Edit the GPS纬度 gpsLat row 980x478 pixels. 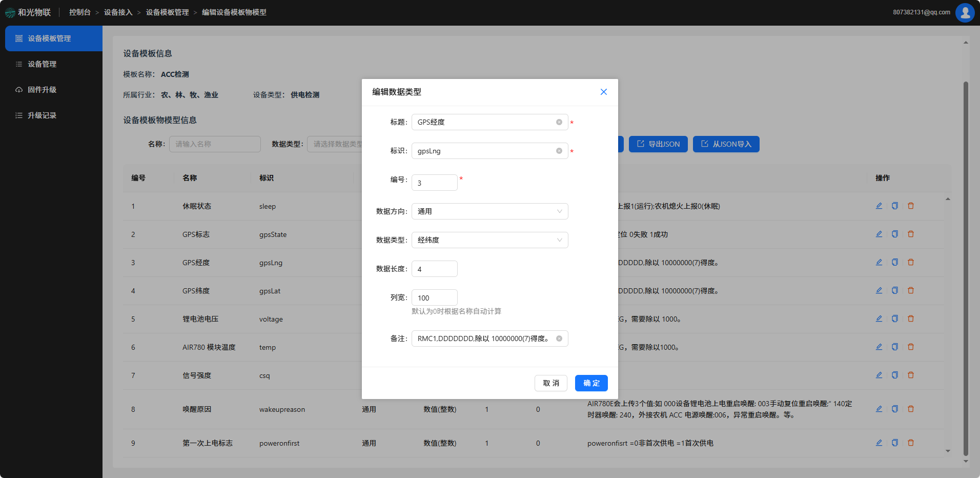coord(879,290)
